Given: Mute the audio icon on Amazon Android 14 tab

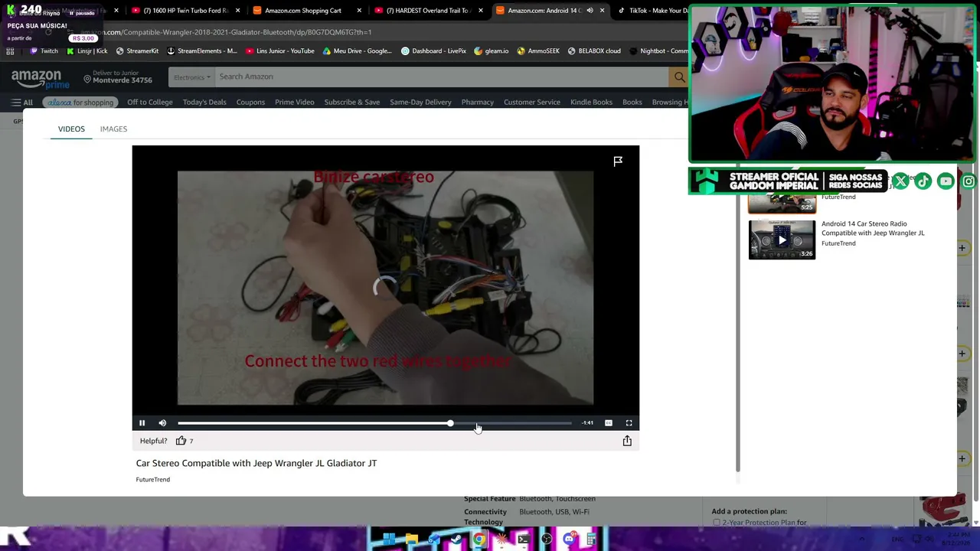Looking at the screenshot, I should tap(590, 11).
